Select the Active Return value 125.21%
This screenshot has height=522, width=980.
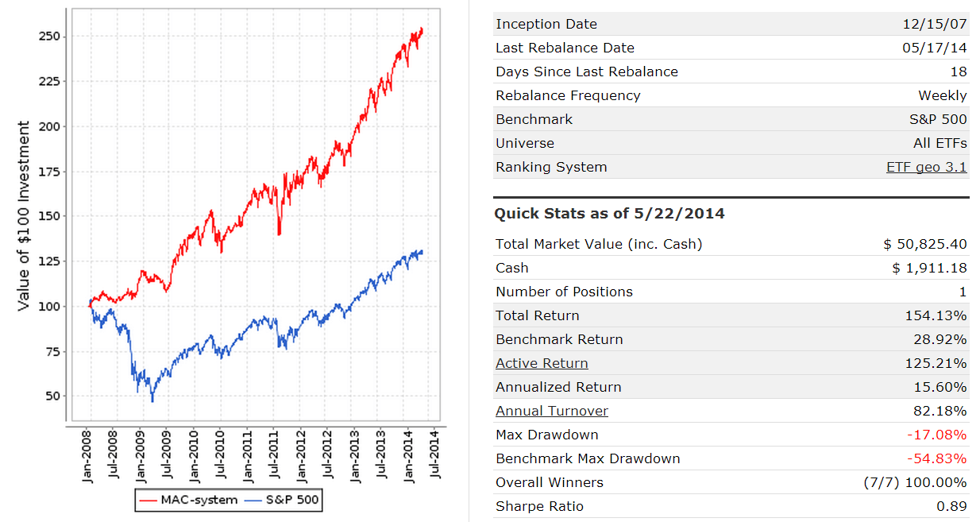click(x=936, y=363)
